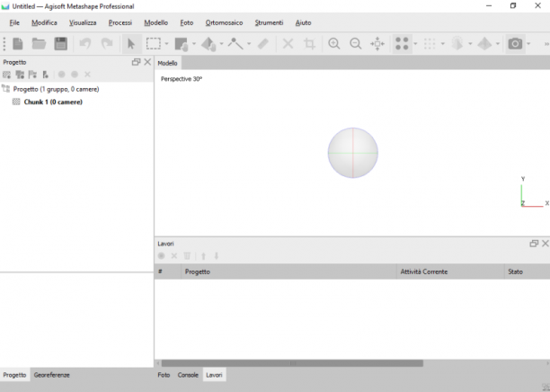Activate the Draw Polyline tool

coord(235,44)
